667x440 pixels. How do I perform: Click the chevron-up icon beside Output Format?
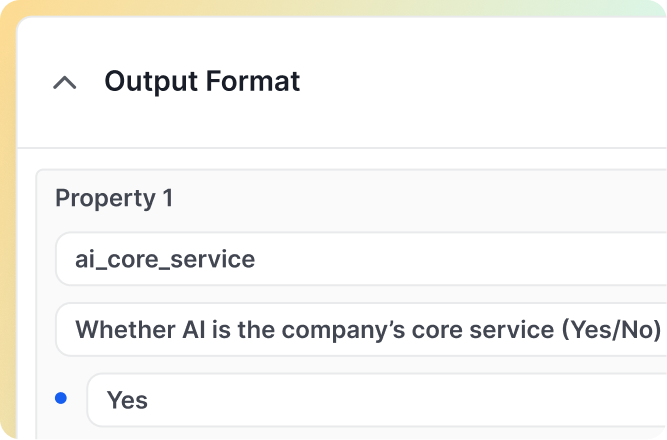[x=65, y=82]
